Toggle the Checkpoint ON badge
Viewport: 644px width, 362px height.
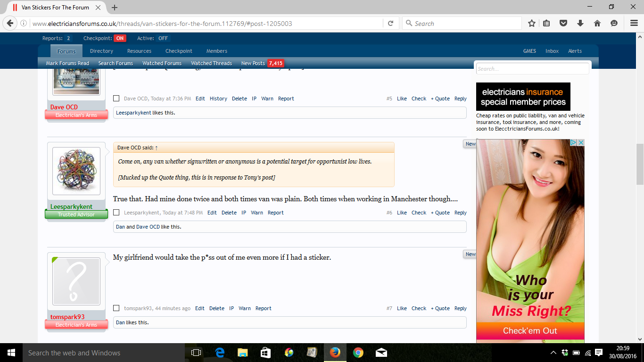click(120, 38)
